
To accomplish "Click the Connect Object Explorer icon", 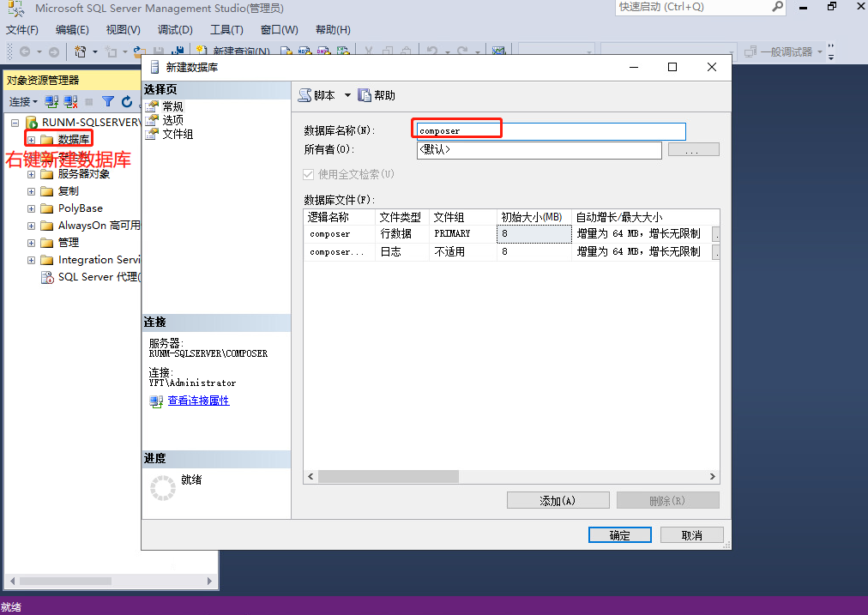I will [x=51, y=102].
